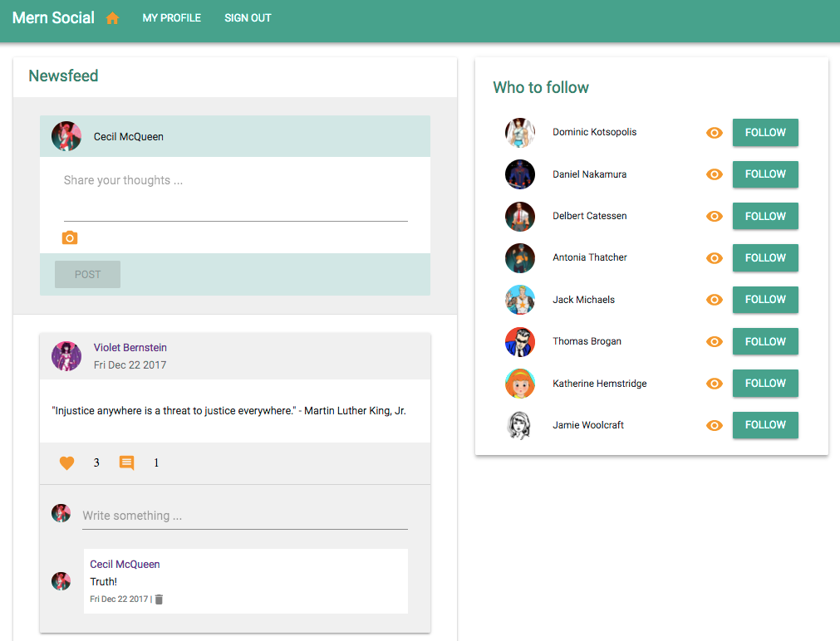Viewport: 840px width, 641px height.
Task: Click eye icon beside Jamie Woolcraft
Action: pos(714,425)
